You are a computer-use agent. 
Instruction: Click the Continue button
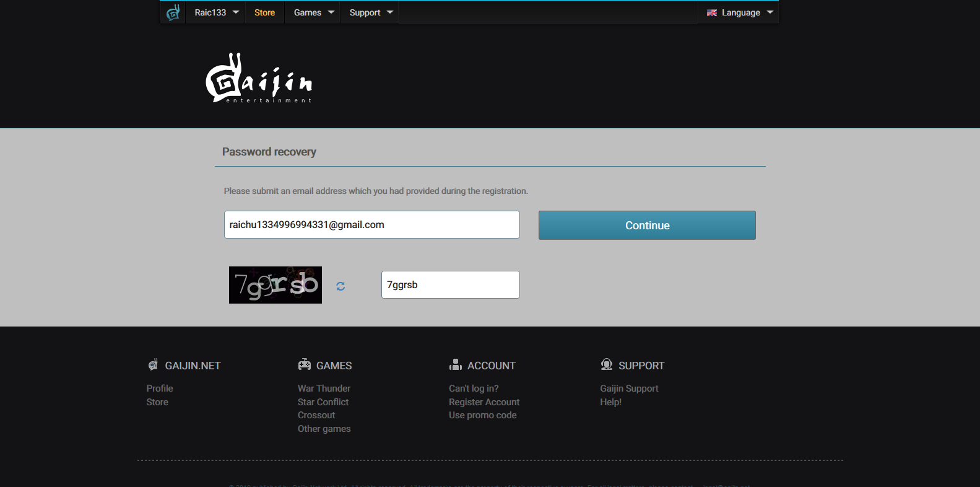(x=647, y=225)
